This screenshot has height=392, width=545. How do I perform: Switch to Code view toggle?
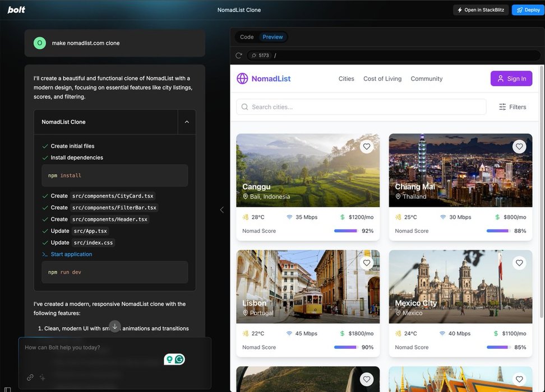pyautogui.click(x=247, y=37)
